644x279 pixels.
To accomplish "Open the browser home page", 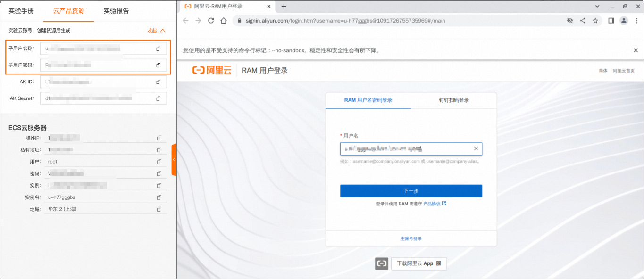I will pos(224,21).
